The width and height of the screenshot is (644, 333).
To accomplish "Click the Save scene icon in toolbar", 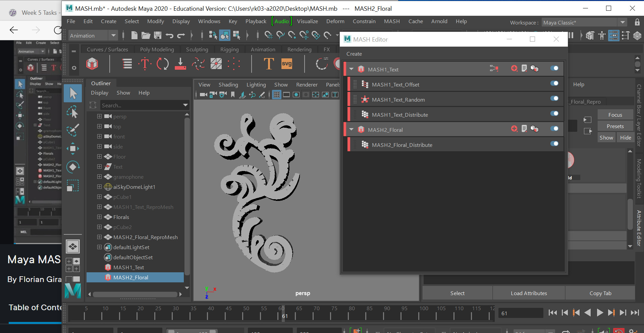I will coord(158,35).
